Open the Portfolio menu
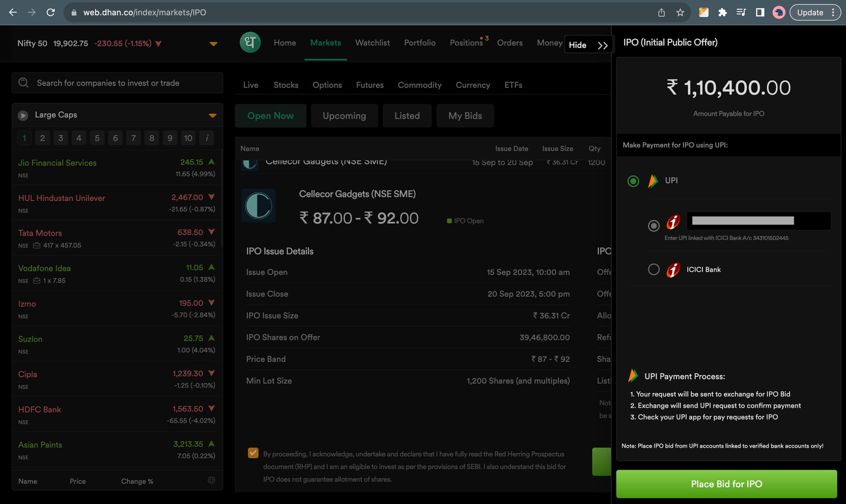 click(419, 43)
